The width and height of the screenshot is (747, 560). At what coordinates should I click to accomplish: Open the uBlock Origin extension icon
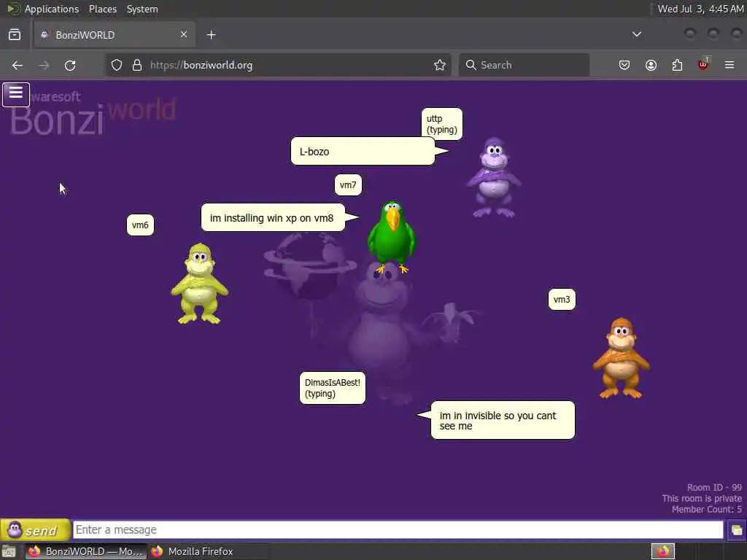pos(703,64)
